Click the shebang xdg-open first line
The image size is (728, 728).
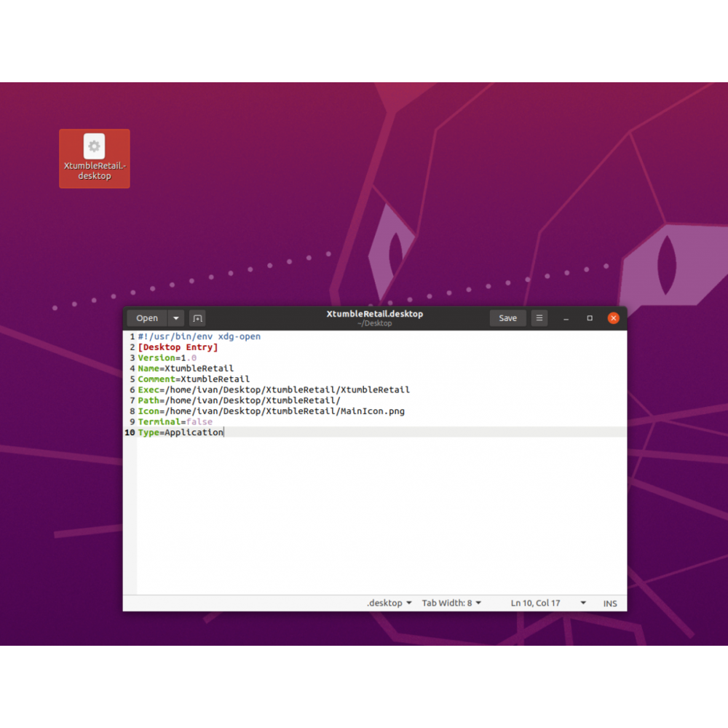199,336
